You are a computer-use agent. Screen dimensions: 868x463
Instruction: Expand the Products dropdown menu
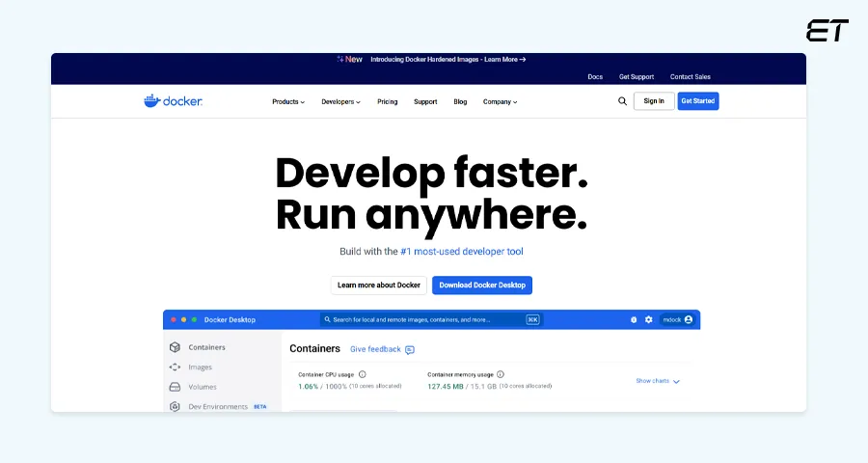(288, 101)
